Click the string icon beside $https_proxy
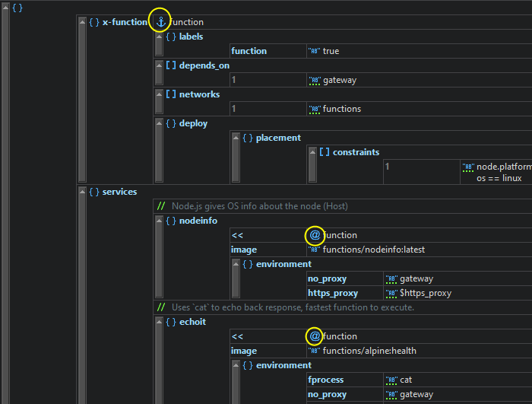 click(x=391, y=294)
